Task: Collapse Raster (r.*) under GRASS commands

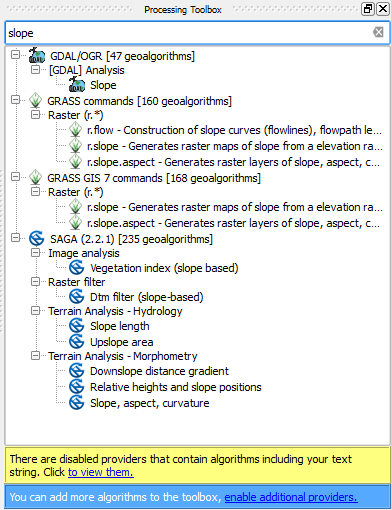Action: point(35,115)
